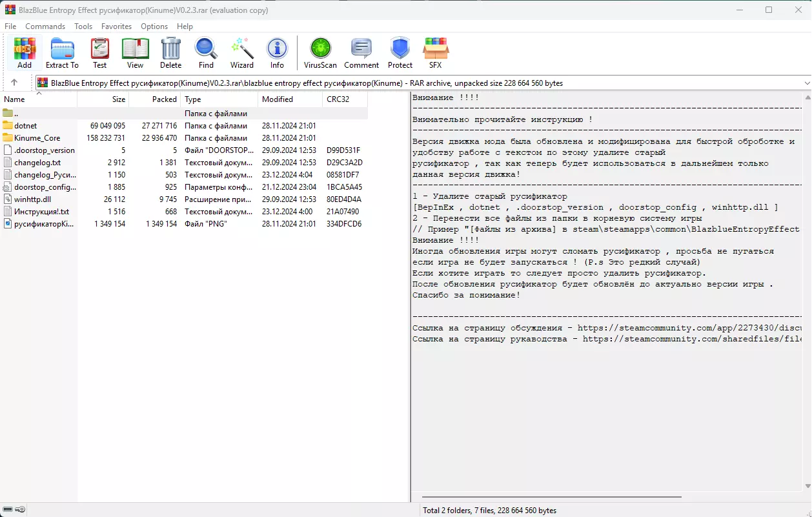Click packed value 27 271 716
Screen dimensions: 812x517
click(x=159, y=125)
